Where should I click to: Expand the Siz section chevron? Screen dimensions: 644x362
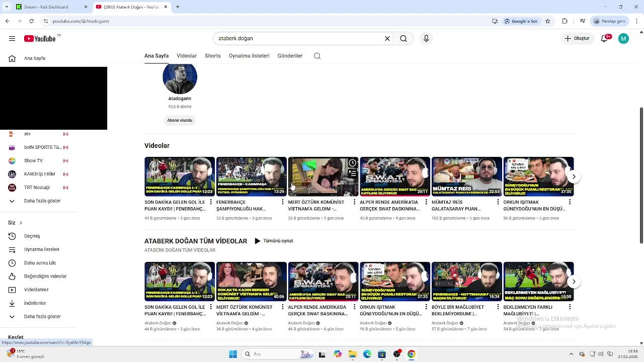pos(21,223)
